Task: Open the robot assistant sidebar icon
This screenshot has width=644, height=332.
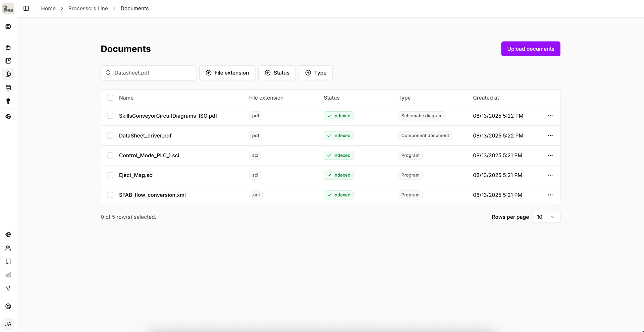Action: pyautogui.click(x=8, y=47)
